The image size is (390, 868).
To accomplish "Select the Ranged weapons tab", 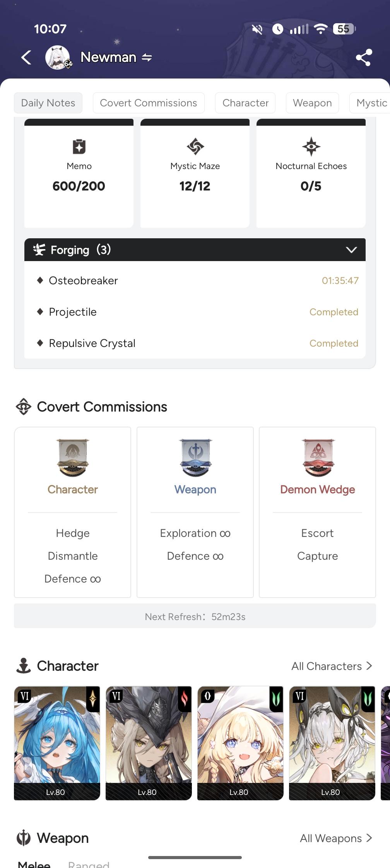I will click(89, 864).
